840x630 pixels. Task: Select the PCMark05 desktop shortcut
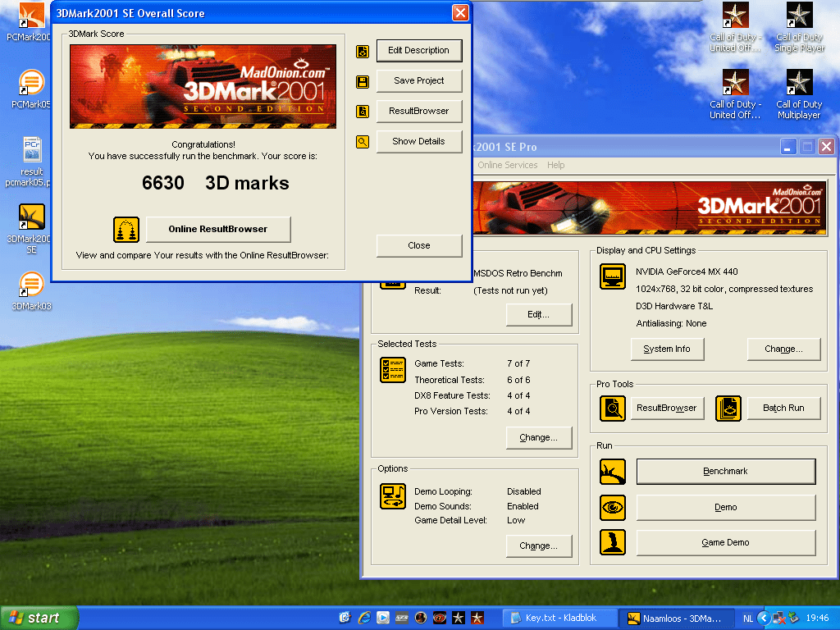point(31,89)
